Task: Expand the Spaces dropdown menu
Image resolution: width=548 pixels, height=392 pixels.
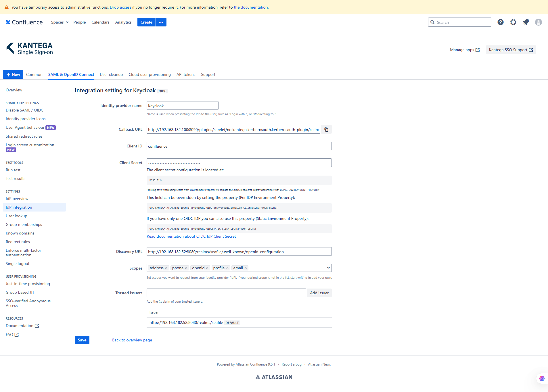Action: coord(60,22)
